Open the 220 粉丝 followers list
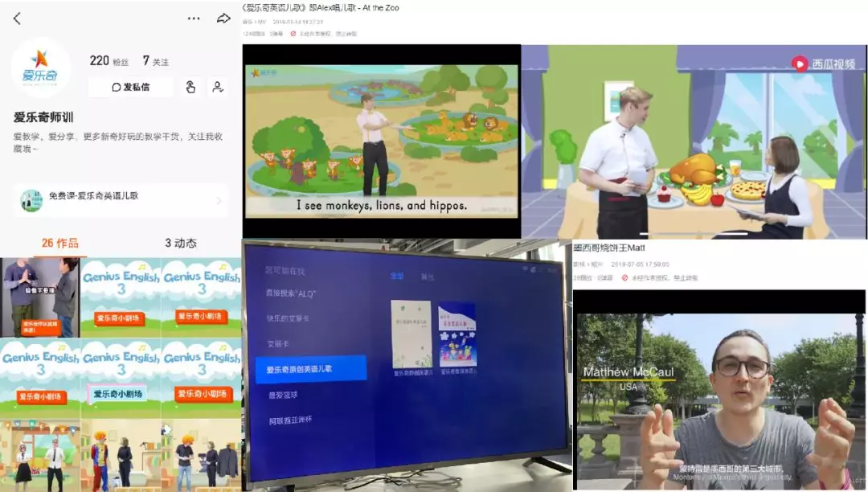This screenshot has width=868, height=492. (x=109, y=61)
